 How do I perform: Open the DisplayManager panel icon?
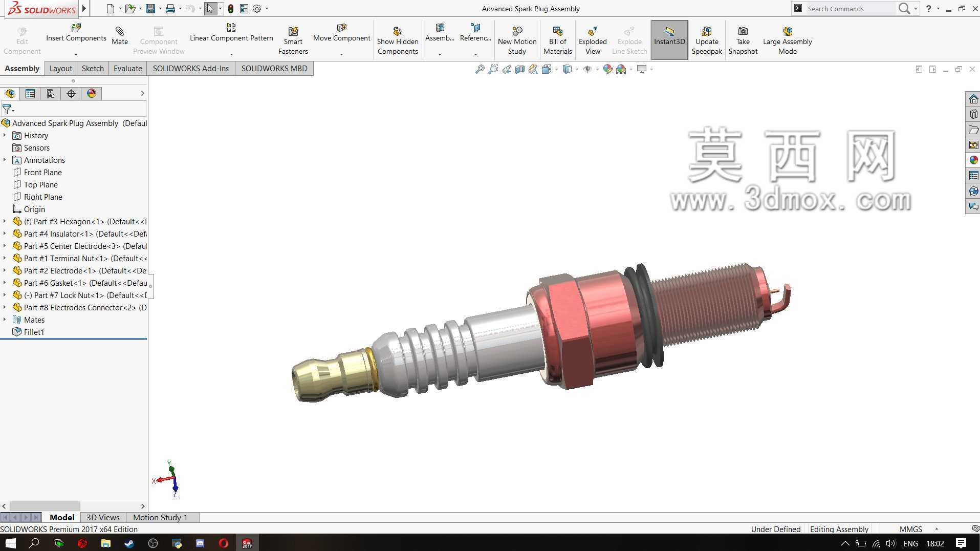tap(92, 94)
